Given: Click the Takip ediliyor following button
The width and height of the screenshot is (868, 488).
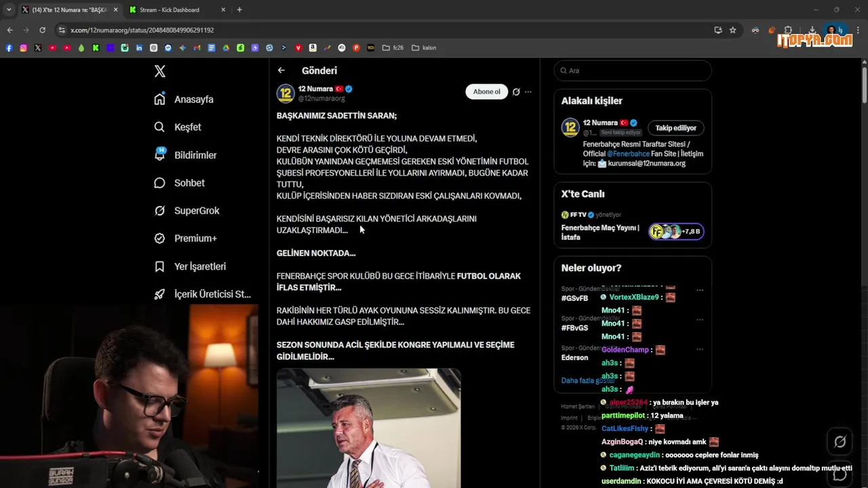Looking at the screenshot, I should [675, 128].
